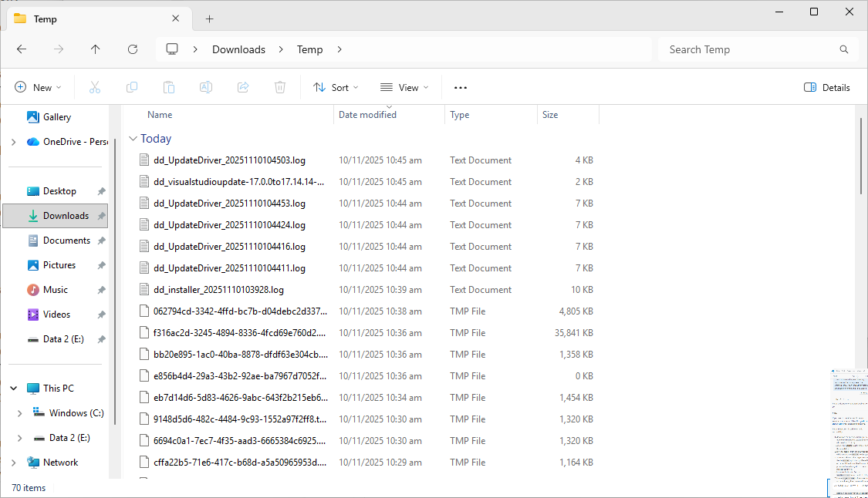Click the pin icon beside Videos
The image size is (868, 498).
pyautogui.click(x=101, y=315)
